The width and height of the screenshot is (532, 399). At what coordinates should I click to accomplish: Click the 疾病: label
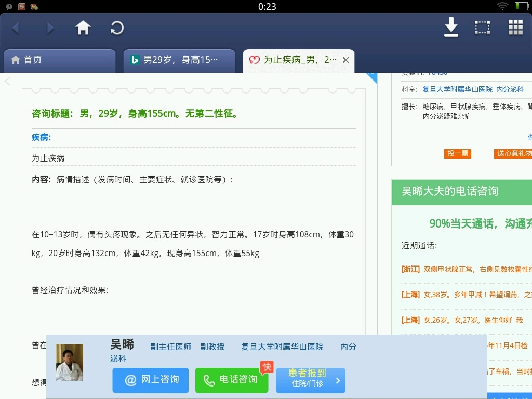click(x=41, y=137)
